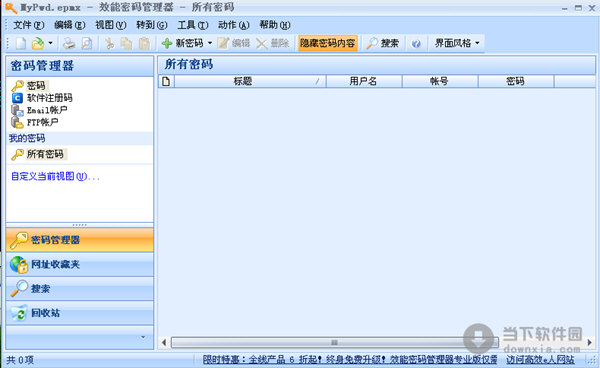Click the pane splitter dots handle

80,225
